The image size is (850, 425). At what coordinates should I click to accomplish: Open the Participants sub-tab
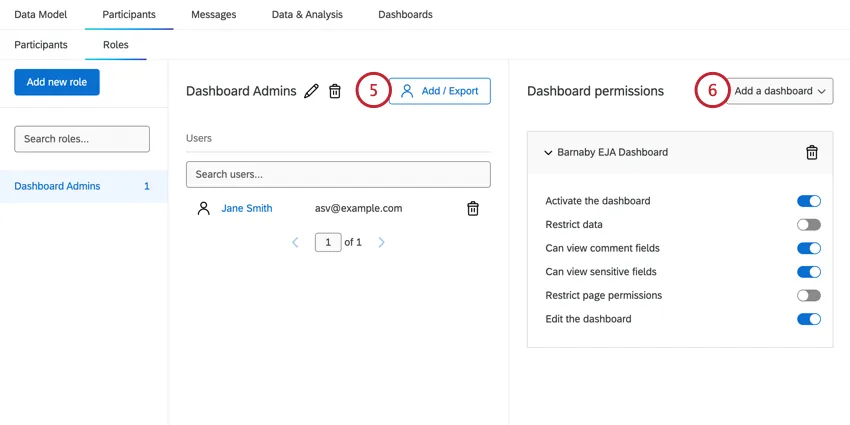pyautogui.click(x=41, y=45)
